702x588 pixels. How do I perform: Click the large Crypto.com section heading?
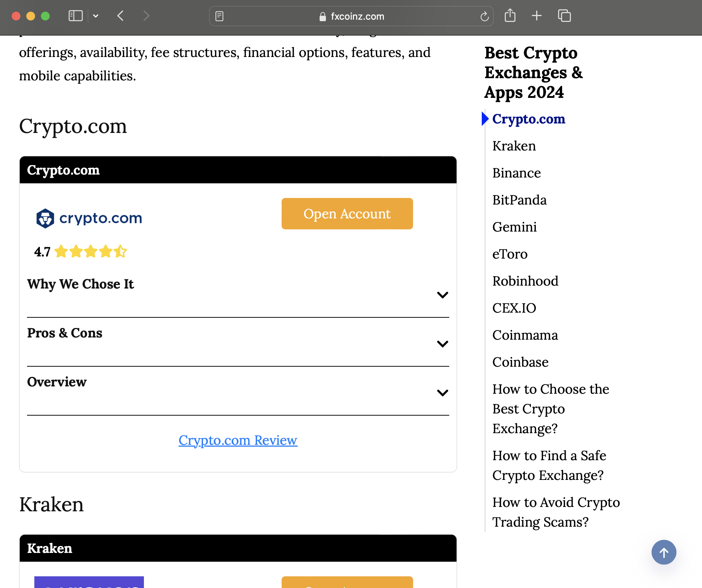point(73,126)
